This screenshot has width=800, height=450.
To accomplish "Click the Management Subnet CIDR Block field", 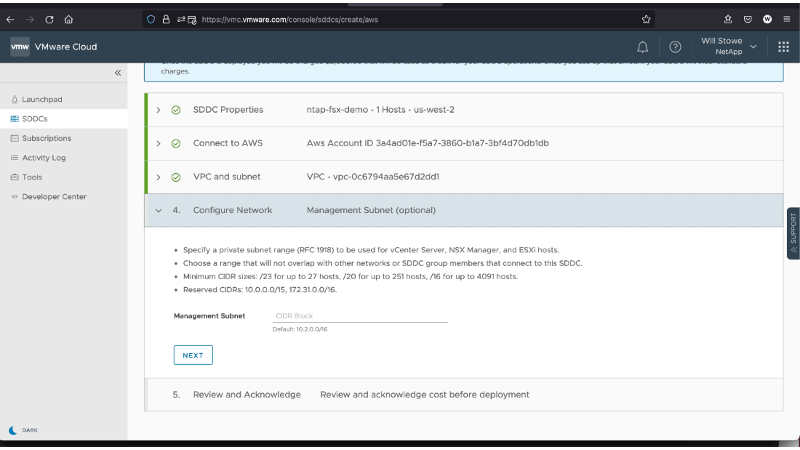I will click(359, 316).
